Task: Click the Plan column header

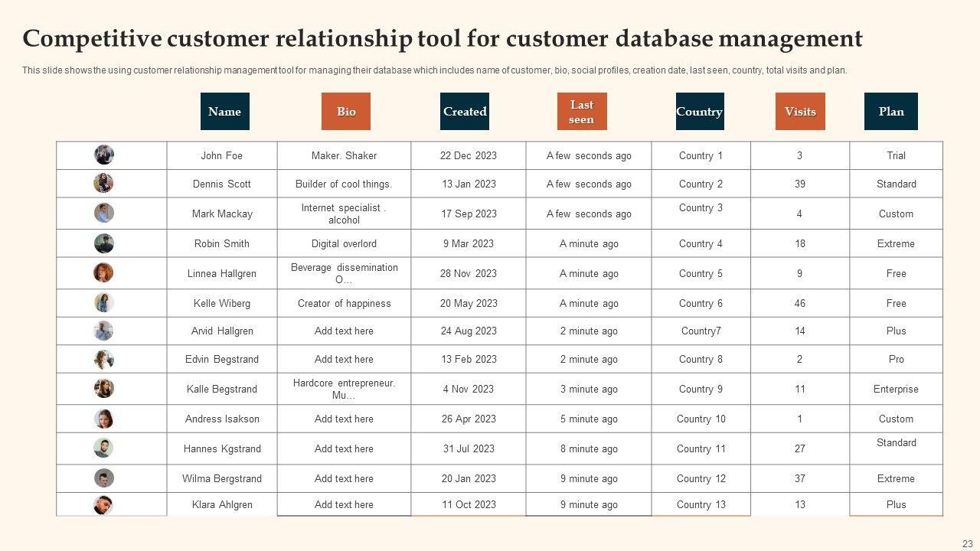Action: tap(891, 112)
